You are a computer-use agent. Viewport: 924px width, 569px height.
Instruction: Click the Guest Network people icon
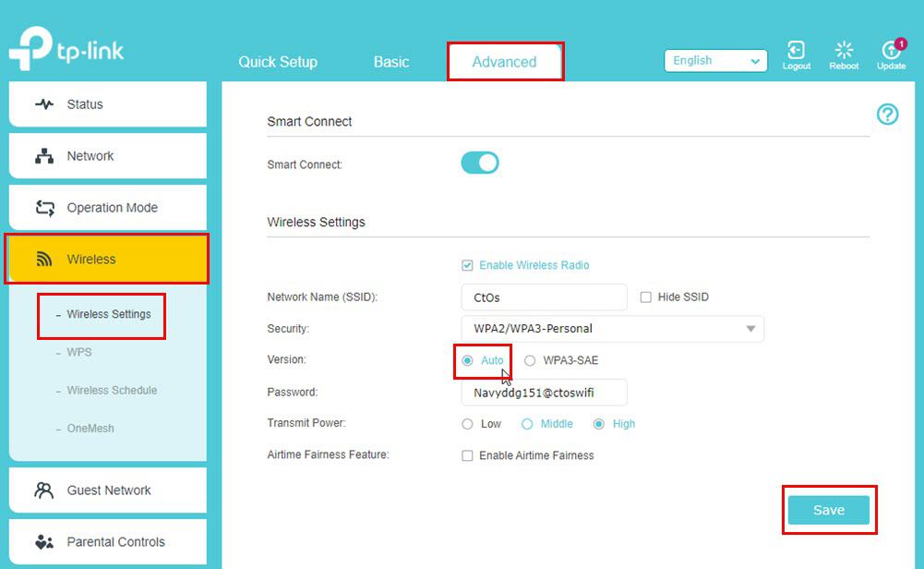coord(44,490)
